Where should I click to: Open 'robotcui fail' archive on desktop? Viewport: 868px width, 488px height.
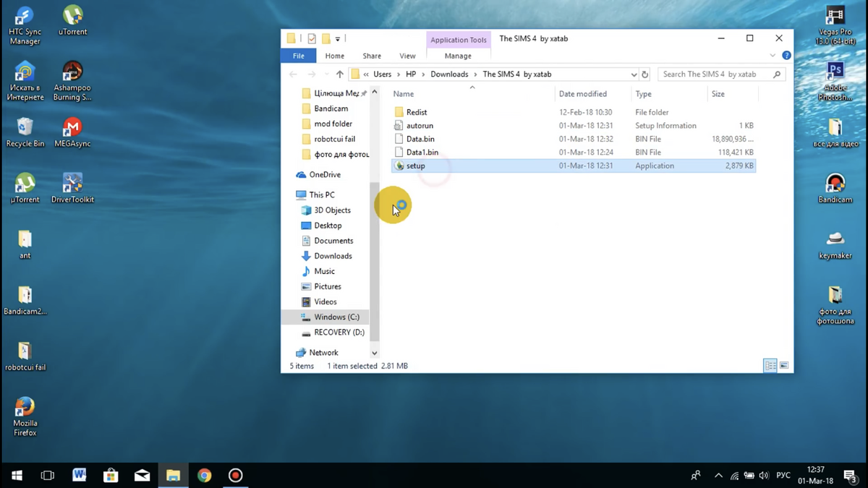coord(25,356)
